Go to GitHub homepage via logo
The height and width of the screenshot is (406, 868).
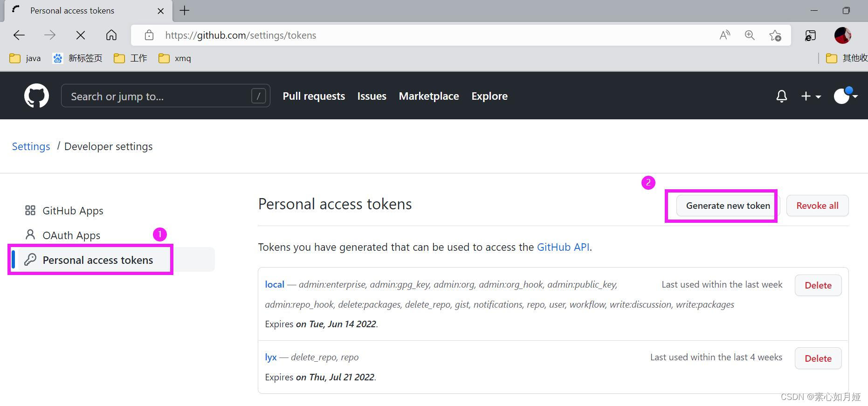pyautogui.click(x=36, y=96)
